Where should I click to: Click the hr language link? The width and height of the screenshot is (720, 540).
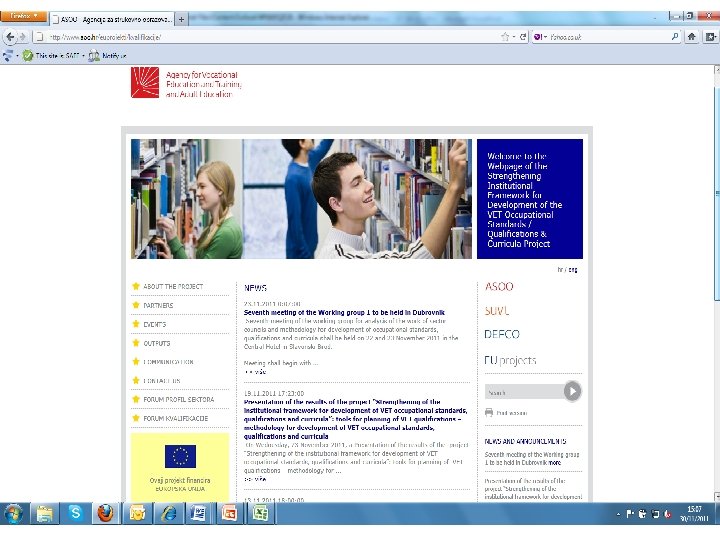pyautogui.click(x=560, y=270)
